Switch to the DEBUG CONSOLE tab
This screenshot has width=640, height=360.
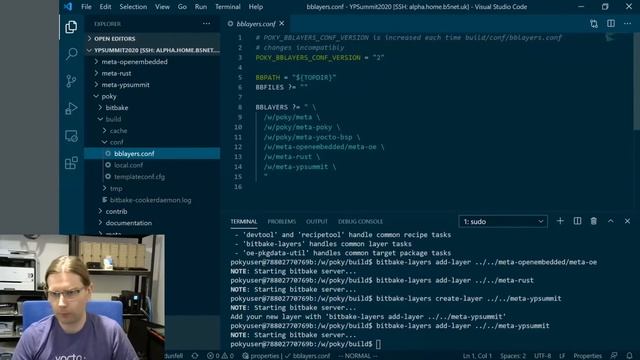click(x=360, y=221)
